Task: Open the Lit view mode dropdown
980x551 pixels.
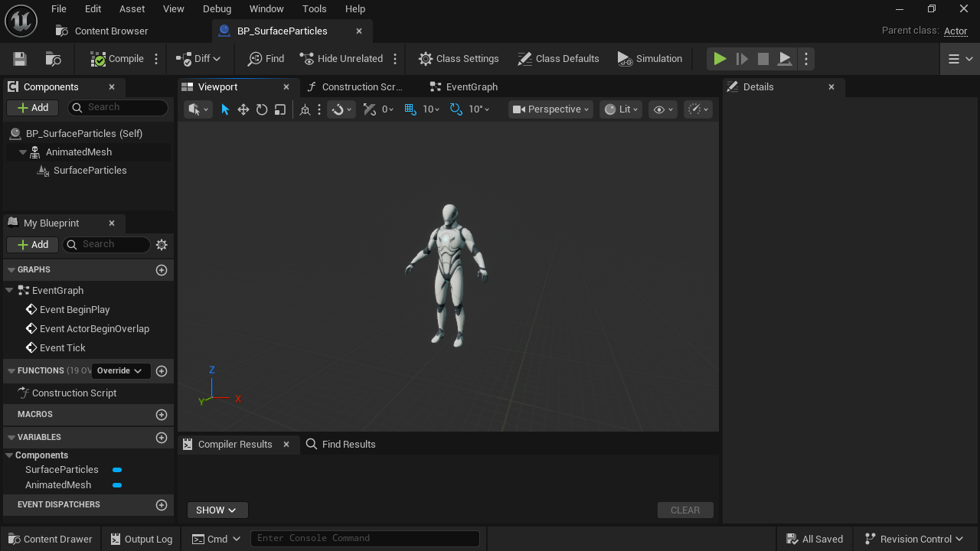Action: (x=621, y=109)
